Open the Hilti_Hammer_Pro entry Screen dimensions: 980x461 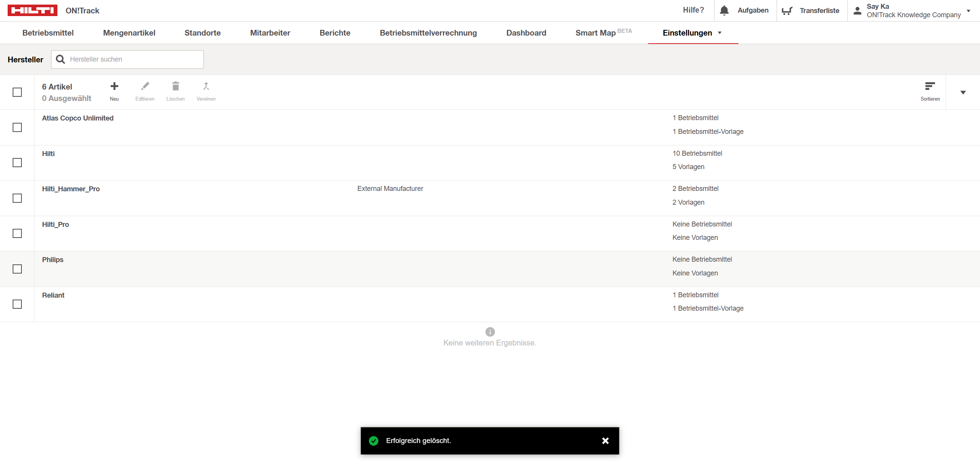coord(71,189)
